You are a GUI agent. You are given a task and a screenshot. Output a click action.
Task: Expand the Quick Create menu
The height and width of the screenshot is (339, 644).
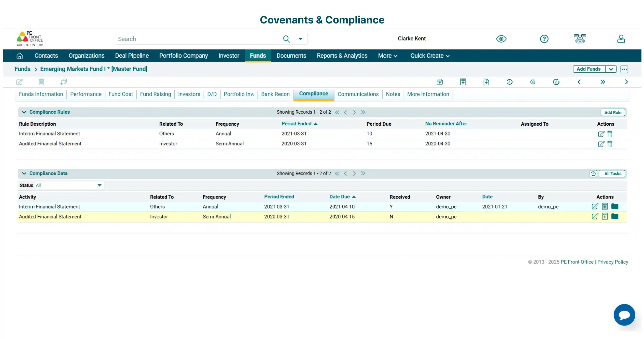click(430, 56)
